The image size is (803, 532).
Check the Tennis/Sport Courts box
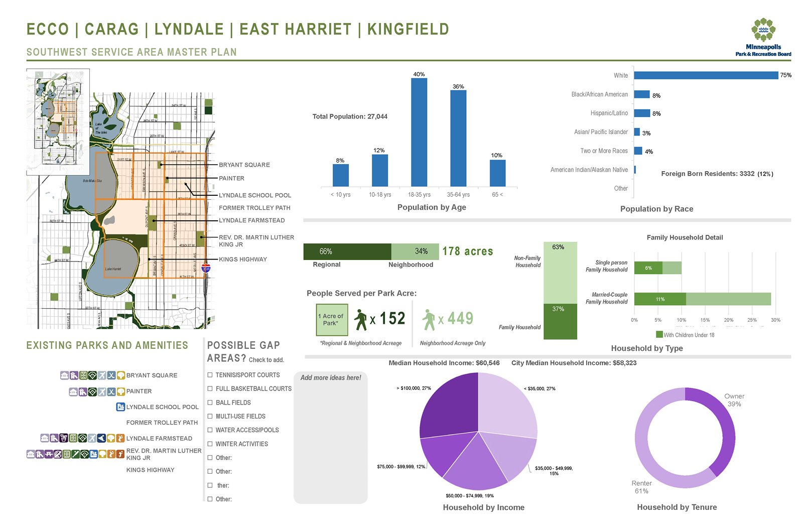pos(210,375)
